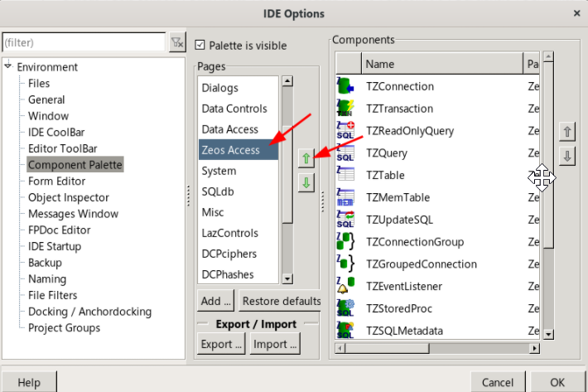Click the TZEventListener bell icon

[x=345, y=286]
